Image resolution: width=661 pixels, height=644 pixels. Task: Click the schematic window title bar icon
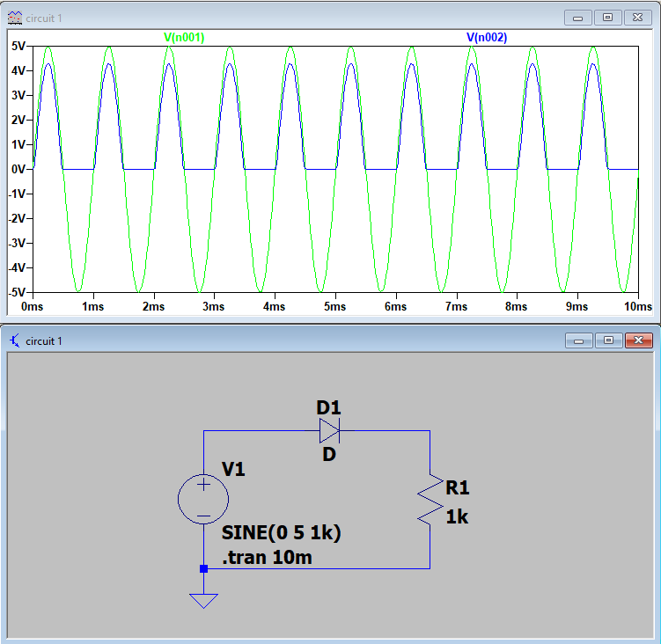click(13, 340)
